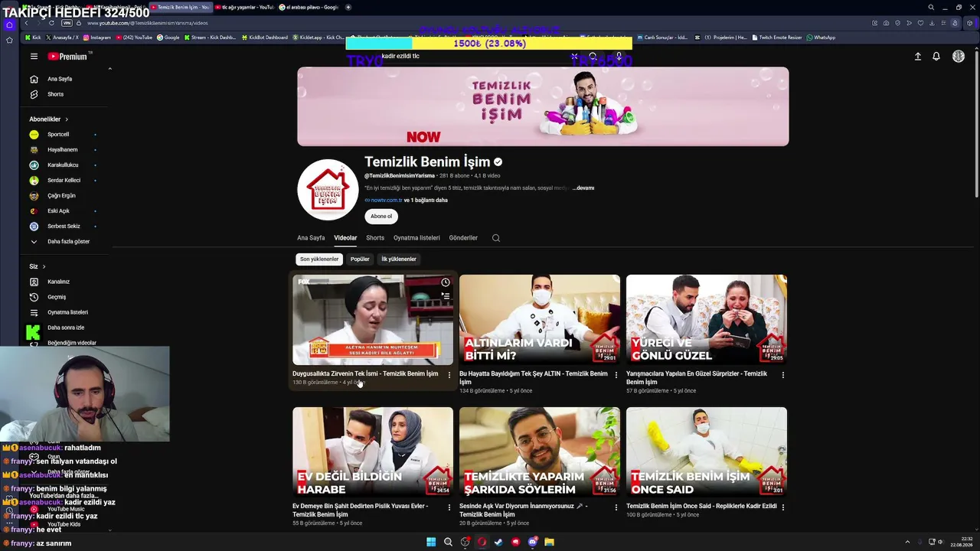Open options menu for Bu Hayatta Bayıldığım video
Image resolution: width=980 pixels, height=551 pixels.
616,375
